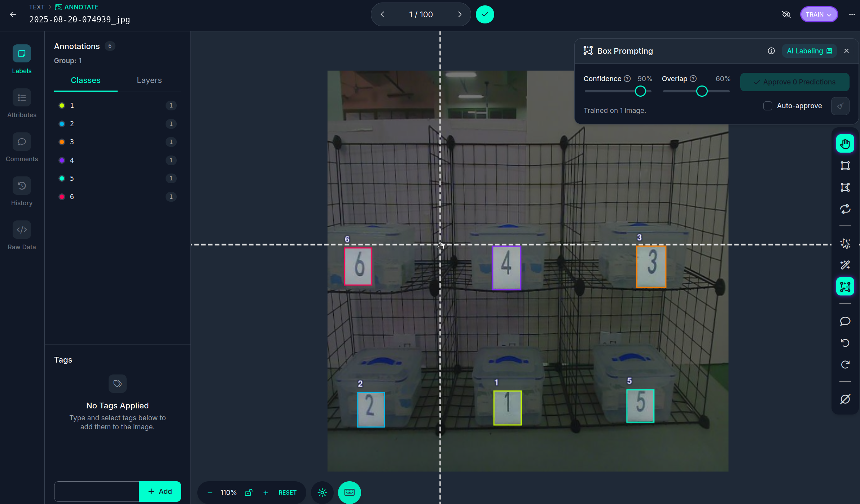This screenshot has width=860, height=504.
Task: Open the Attributes sidebar panel
Action: (x=22, y=104)
